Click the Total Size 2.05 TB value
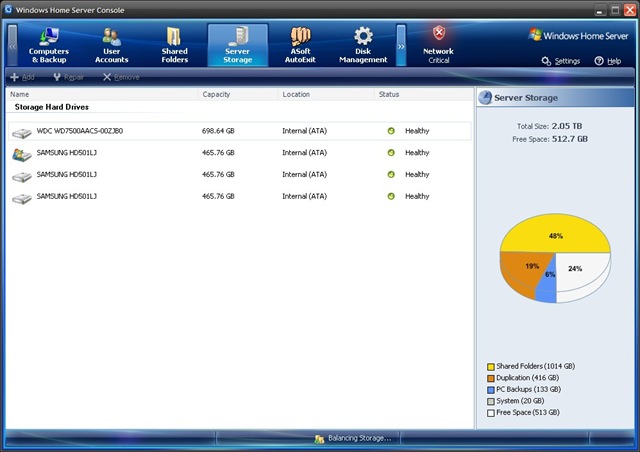This screenshot has height=452, width=640. point(567,126)
